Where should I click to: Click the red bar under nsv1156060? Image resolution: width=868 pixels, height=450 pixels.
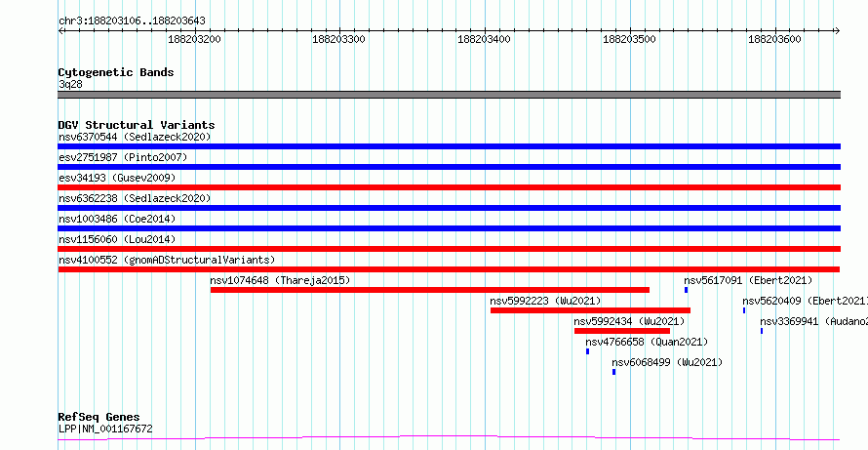coord(449,249)
